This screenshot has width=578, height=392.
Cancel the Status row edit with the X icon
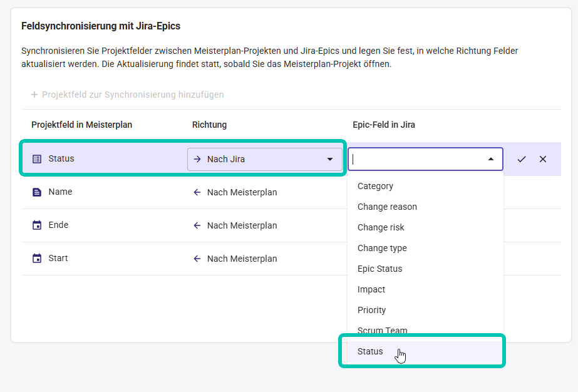click(542, 159)
